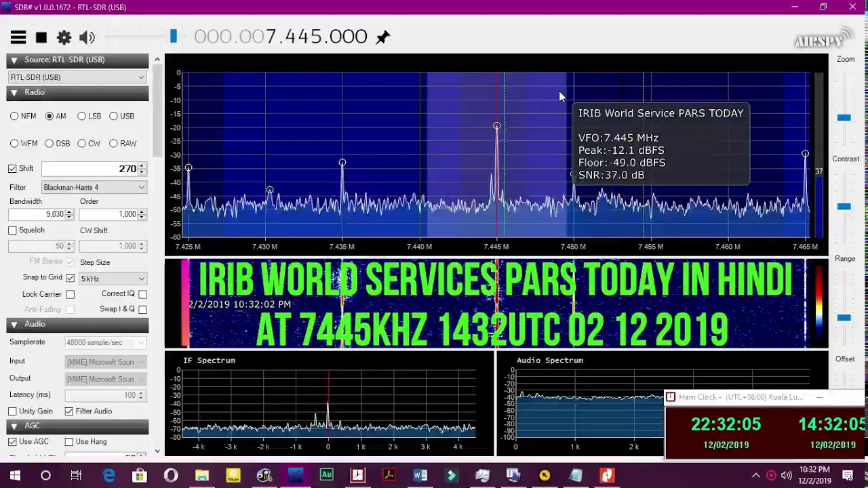Toggle the Use AGC checkbox
This screenshot has width=868, height=488.
[x=12, y=442]
